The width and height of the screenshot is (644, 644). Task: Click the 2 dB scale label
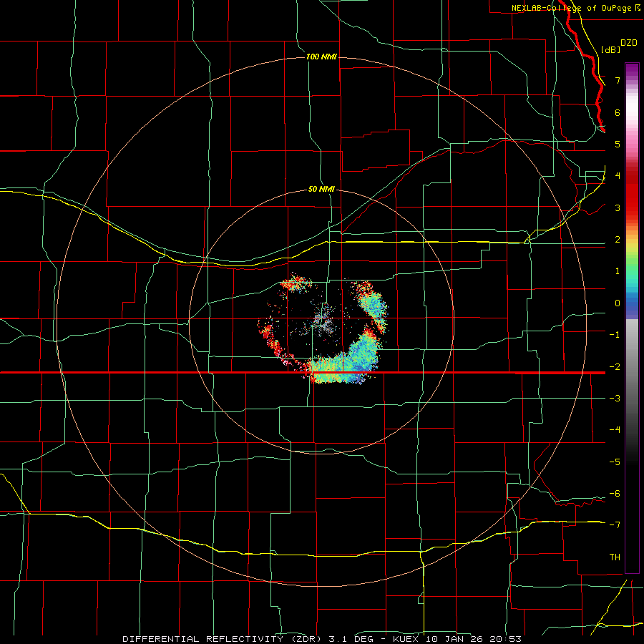point(618,239)
